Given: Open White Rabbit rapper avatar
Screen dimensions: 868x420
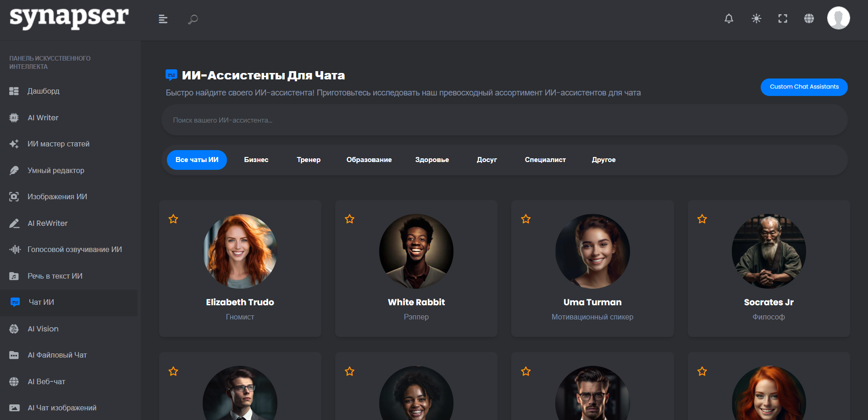Looking at the screenshot, I should [416, 252].
